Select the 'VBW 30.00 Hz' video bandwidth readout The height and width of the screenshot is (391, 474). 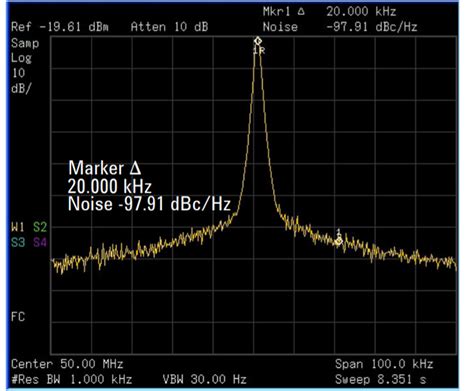(x=205, y=379)
